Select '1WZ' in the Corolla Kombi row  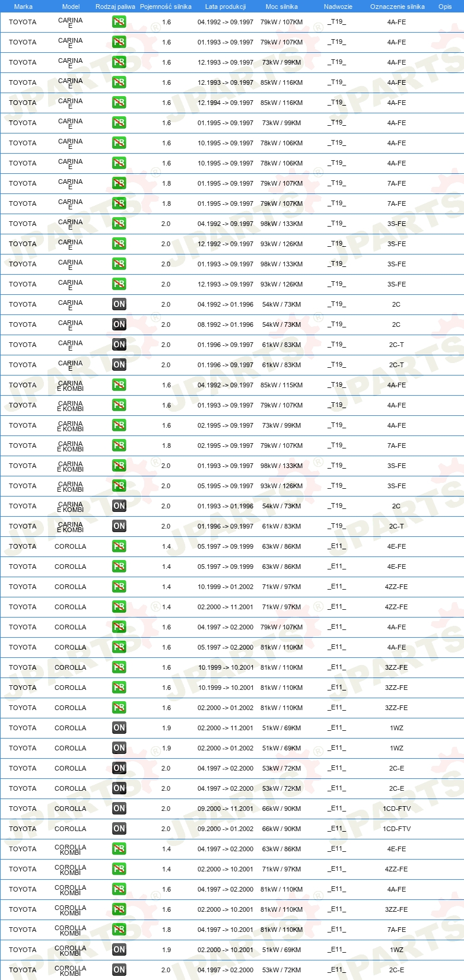pyautogui.click(x=396, y=950)
